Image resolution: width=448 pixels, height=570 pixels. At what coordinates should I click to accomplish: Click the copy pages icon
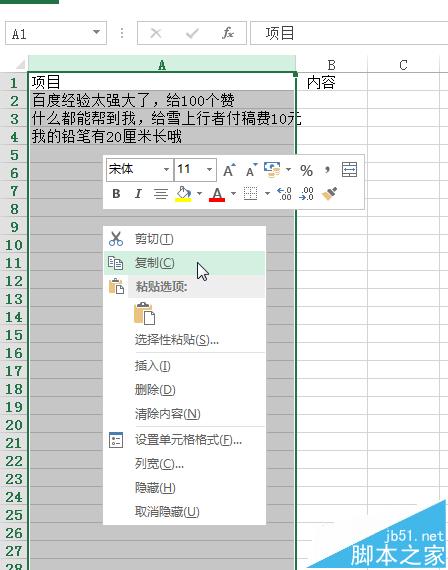tap(116, 262)
